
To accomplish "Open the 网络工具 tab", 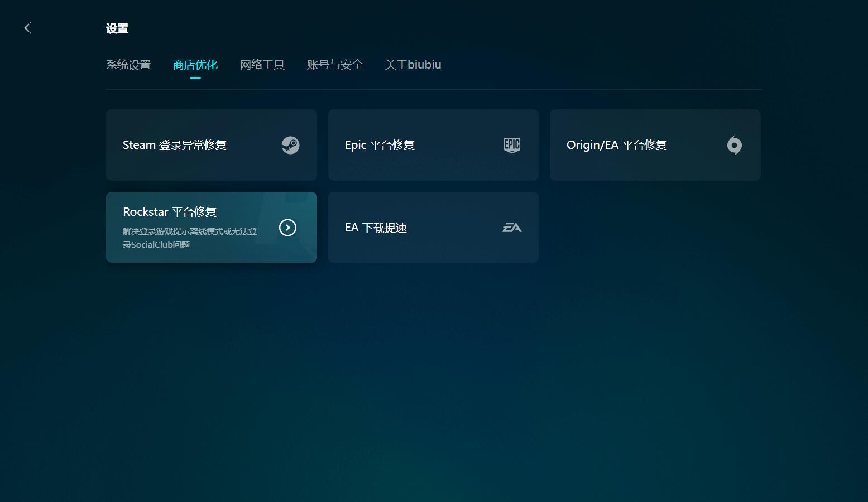I will click(262, 65).
